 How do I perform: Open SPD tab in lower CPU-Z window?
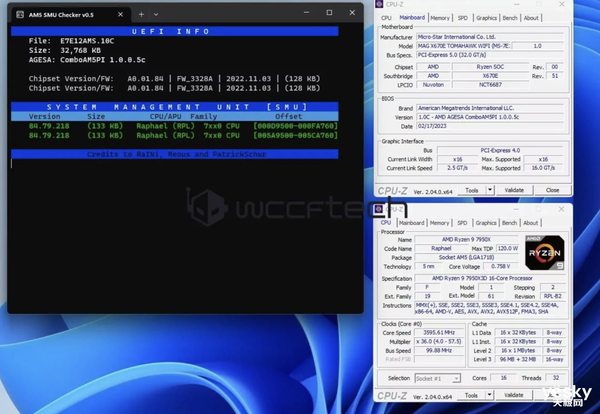pos(462,223)
